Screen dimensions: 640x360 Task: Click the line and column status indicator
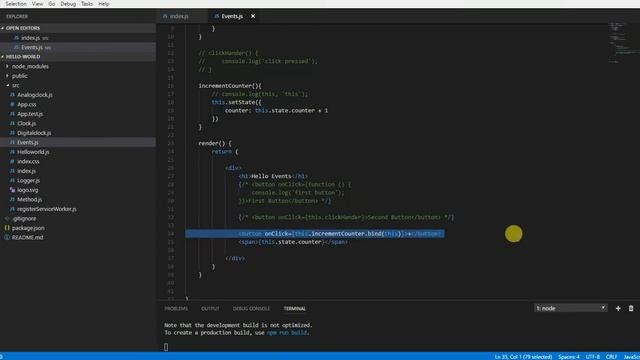coord(523,357)
